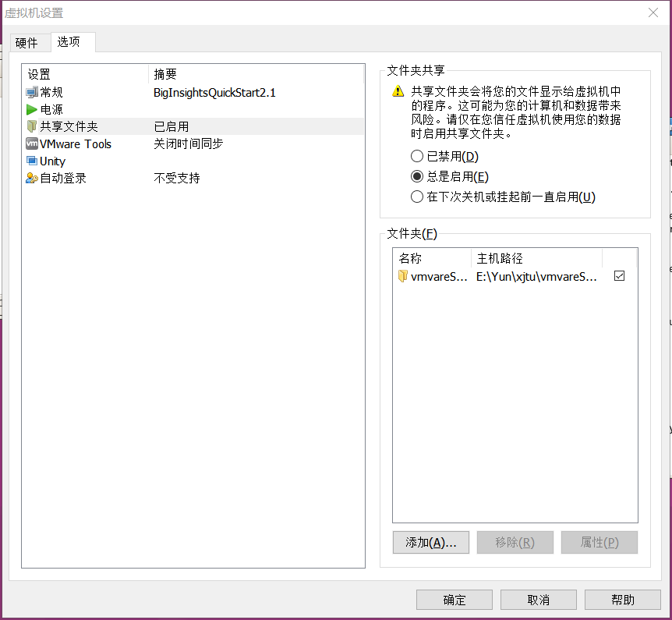Enable the 总是启用 option
The width and height of the screenshot is (672, 620).
coord(417,176)
